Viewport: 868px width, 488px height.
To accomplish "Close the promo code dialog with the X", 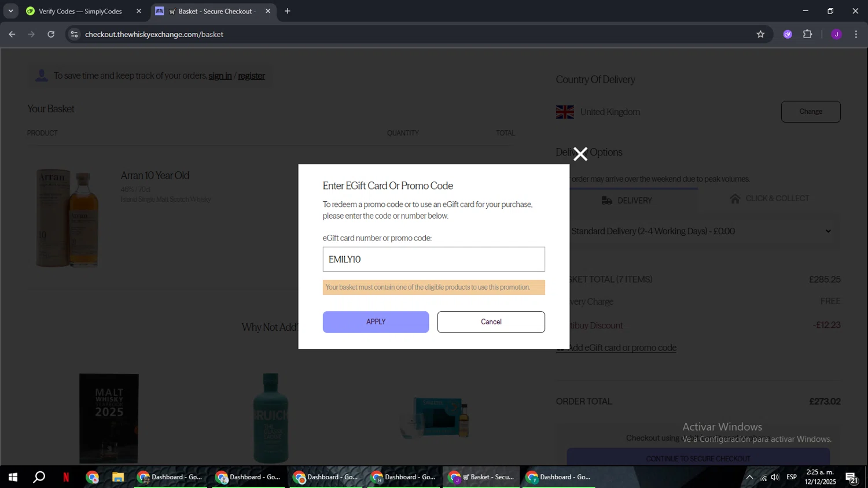I will tap(580, 154).
